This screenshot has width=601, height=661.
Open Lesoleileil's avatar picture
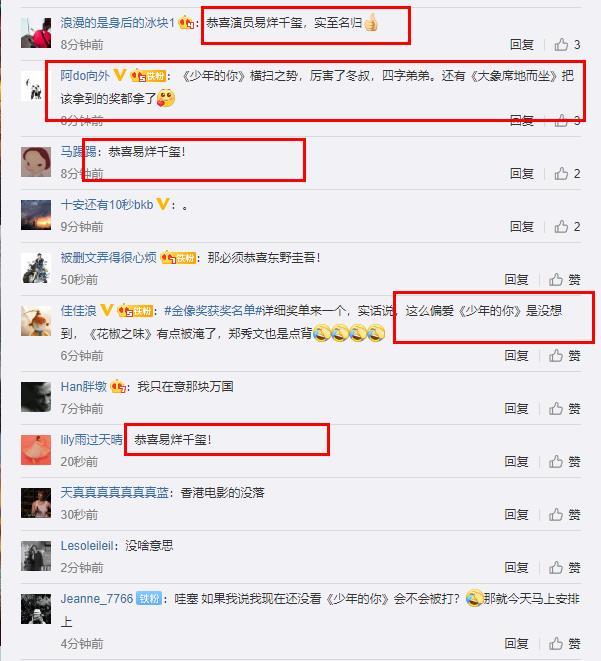[36, 556]
